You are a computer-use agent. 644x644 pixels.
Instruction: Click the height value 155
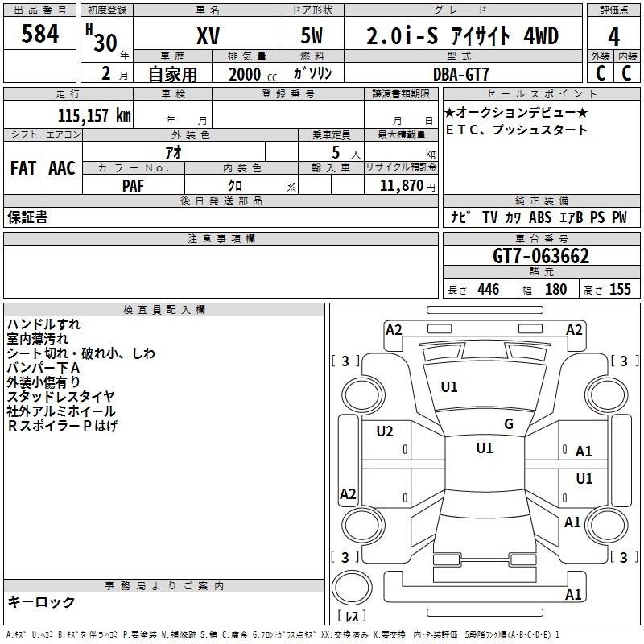[x=620, y=289]
